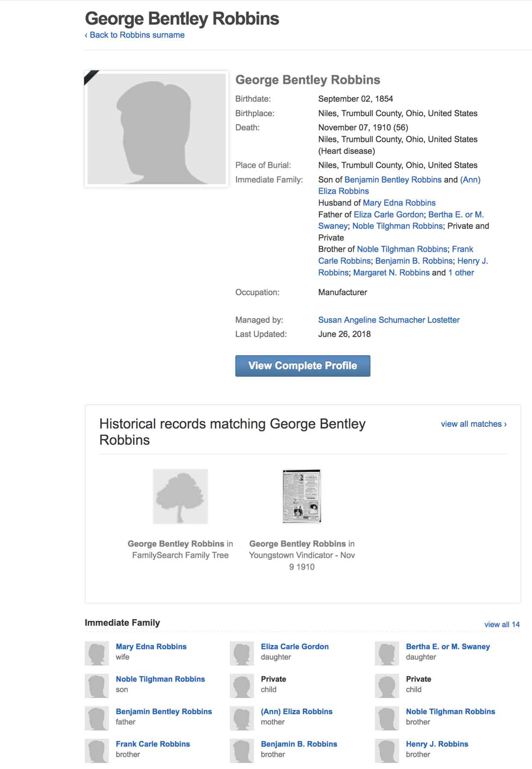Click Mary Edna Robbins' avatar icon
532x769 pixels.
(x=97, y=653)
